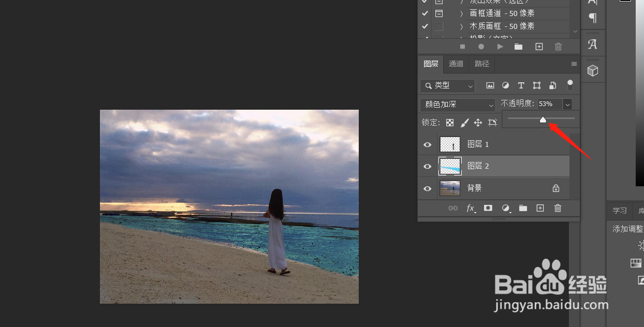Create a new action set folder
Viewport: 644px width, 327px height.
click(x=518, y=47)
